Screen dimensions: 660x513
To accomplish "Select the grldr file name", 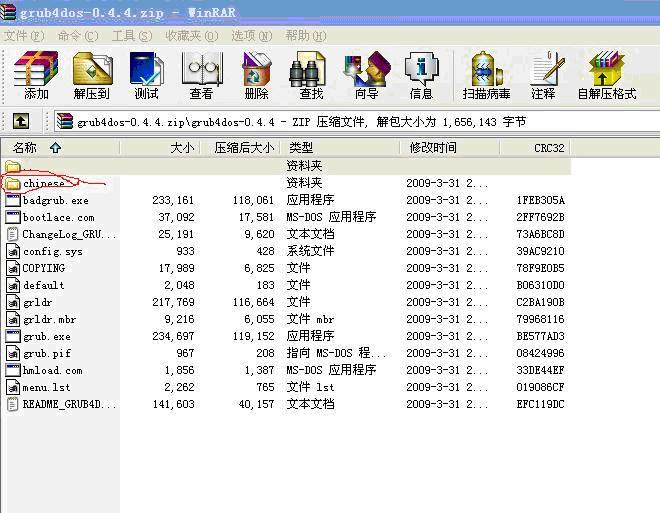I will [x=37, y=303].
